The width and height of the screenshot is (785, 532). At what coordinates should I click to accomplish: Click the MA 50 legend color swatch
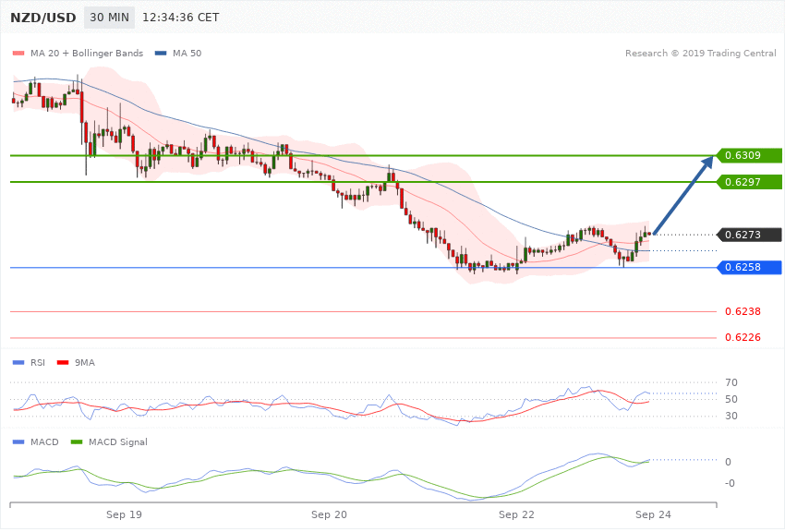(161, 53)
